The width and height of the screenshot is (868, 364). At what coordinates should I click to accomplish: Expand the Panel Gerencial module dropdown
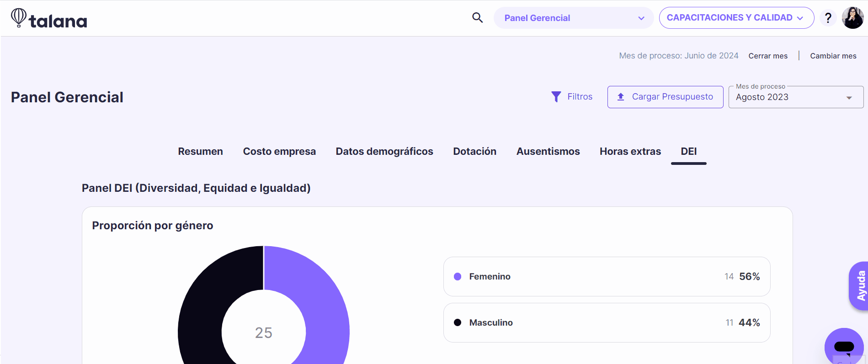[x=574, y=18]
